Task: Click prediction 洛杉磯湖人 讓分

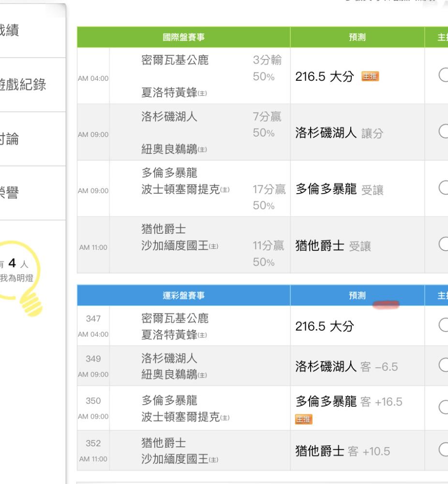Action: pos(339,133)
